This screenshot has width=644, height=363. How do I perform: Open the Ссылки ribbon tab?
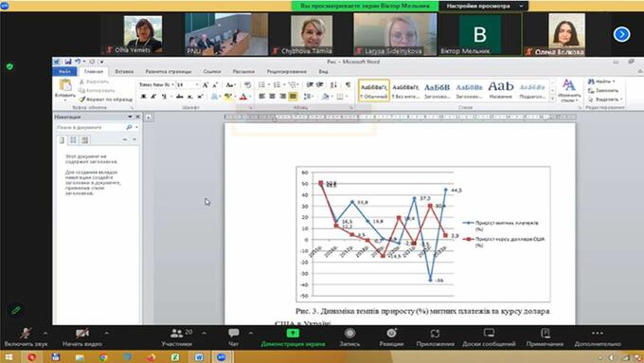tap(212, 71)
